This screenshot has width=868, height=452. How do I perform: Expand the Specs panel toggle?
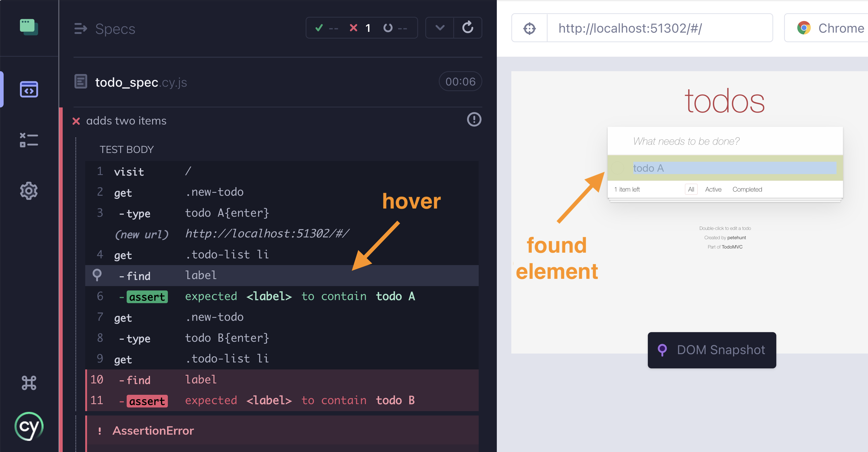[81, 29]
